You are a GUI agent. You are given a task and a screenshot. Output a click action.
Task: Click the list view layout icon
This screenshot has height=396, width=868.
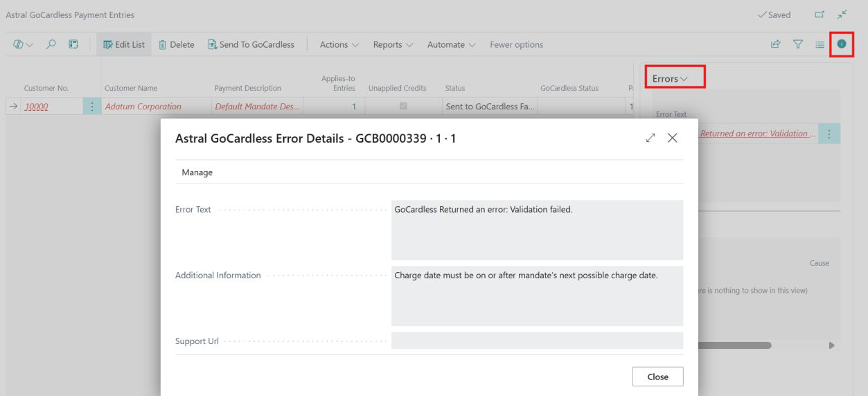820,44
